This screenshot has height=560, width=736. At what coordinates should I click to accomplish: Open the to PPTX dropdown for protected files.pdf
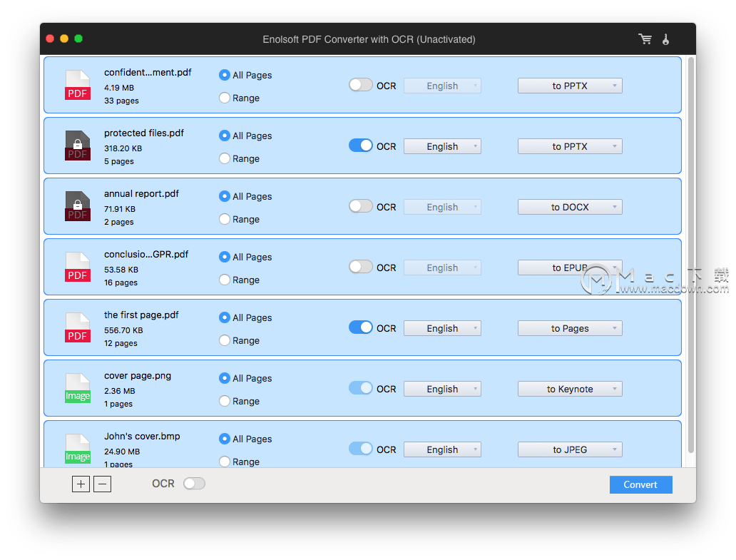(x=570, y=146)
